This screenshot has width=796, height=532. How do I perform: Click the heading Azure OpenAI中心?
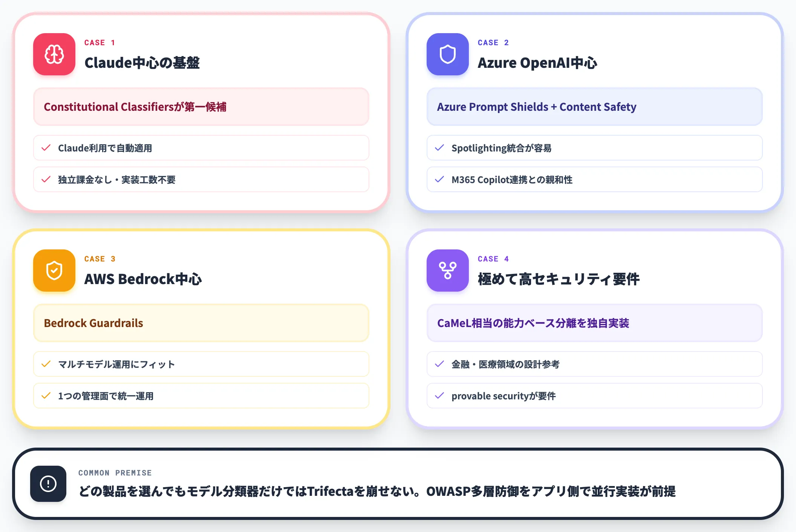coord(537,63)
